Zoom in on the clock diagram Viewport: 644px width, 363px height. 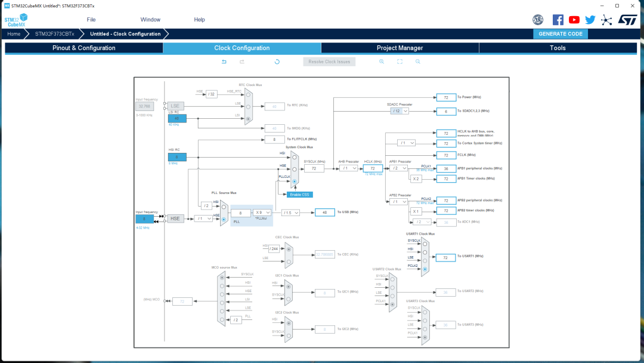pos(382,61)
